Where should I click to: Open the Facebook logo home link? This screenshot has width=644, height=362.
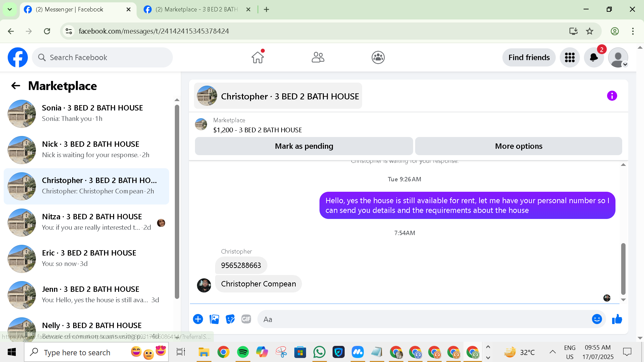(x=18, y=57)
